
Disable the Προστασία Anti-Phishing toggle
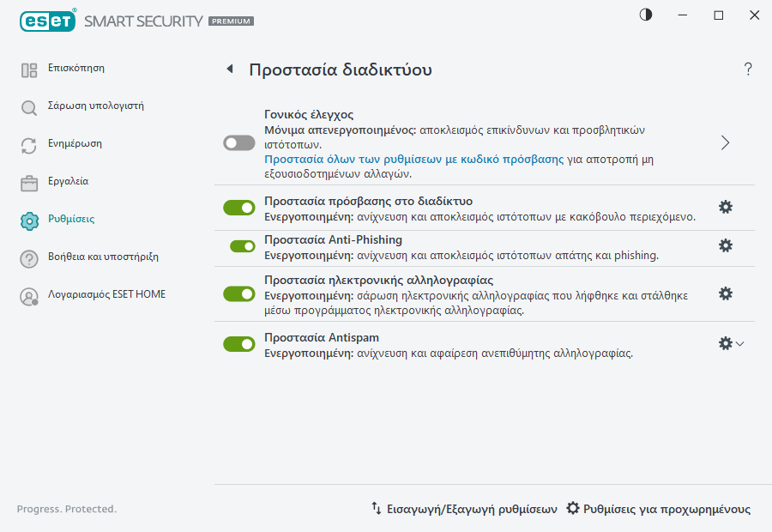(x=239, y=246)
